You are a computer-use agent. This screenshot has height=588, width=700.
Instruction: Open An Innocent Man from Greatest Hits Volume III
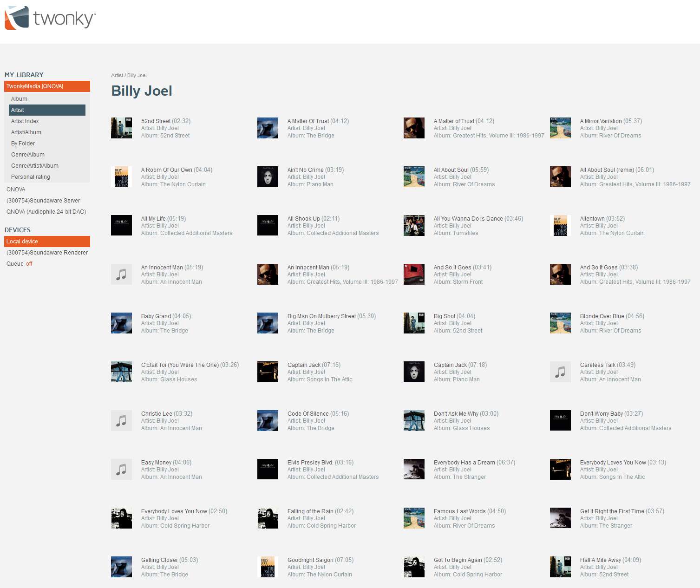point(308,268)
